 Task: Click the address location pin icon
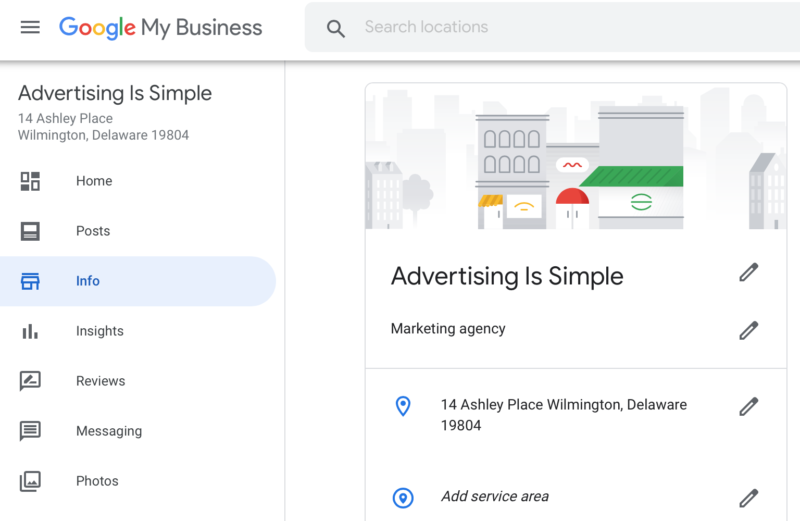[403, 406]
